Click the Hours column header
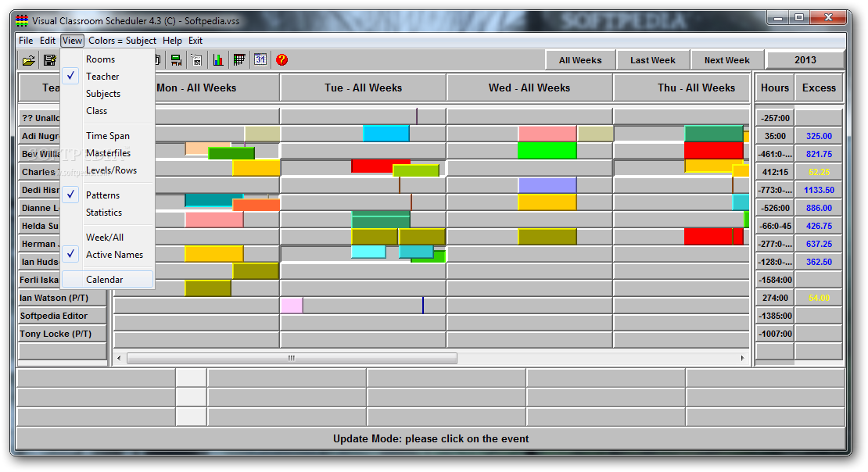The width and height of the screenshot is (868, 472). coord(774,88)
